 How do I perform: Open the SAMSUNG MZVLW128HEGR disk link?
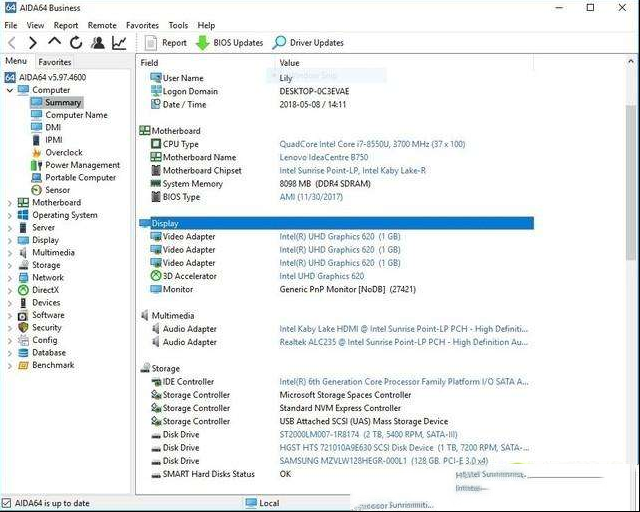pos(384,461)
